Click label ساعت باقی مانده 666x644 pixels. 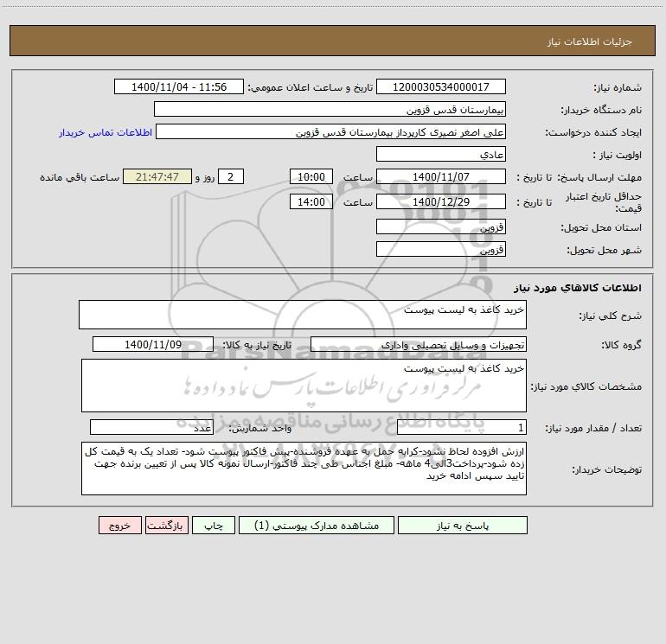(x=80, y=177)
